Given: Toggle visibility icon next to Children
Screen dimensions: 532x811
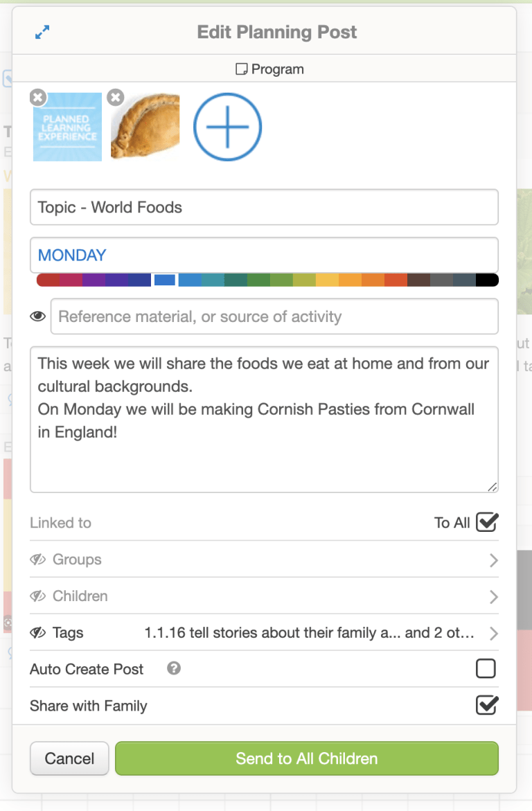Looking at the screenshot, I should pos(38,596).
